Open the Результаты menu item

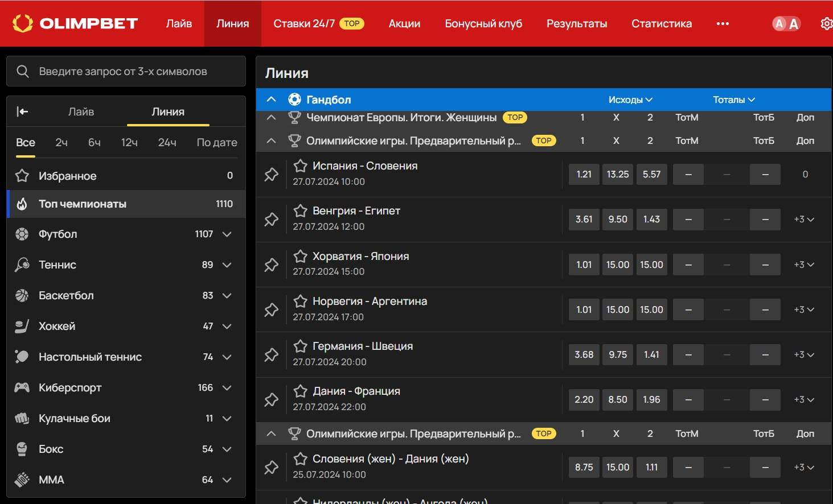[x=576, y=23]
